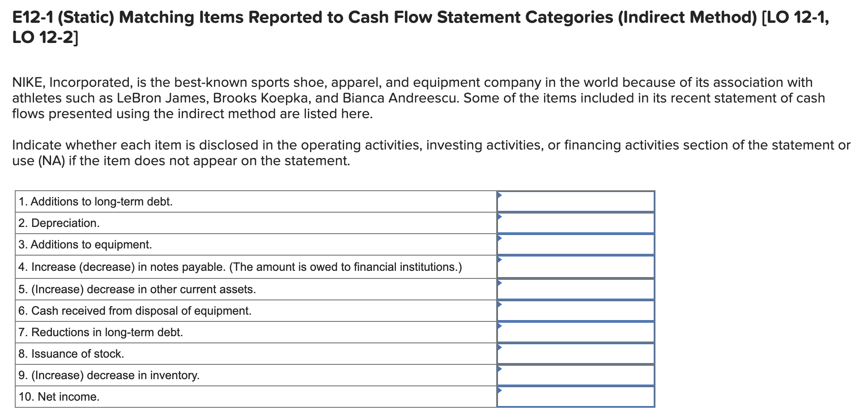Expand the dropdown for Cash received from disposal of equipment
The image size is (868, 419).
(575, 310)
